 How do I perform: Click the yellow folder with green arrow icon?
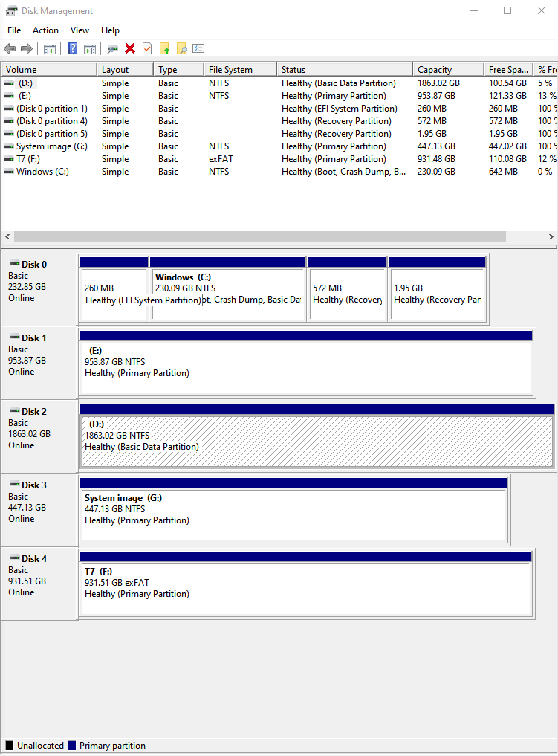coord(164,49)
